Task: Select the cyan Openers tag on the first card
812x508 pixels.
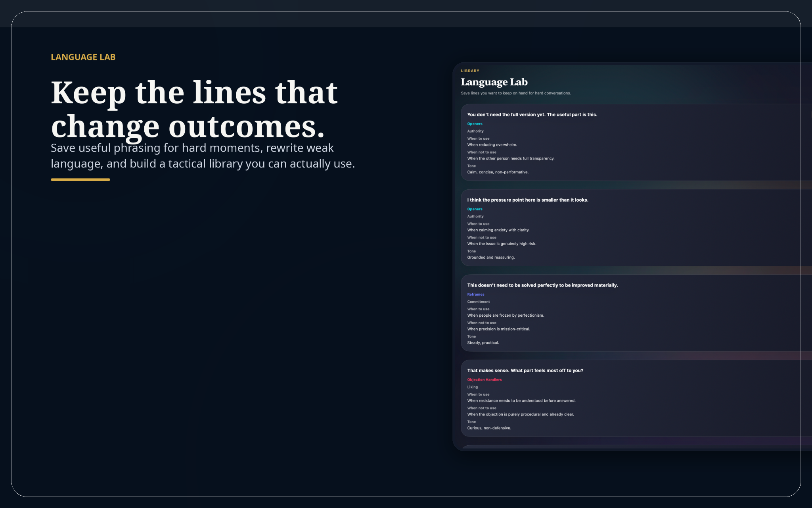Action: (475, 123)
